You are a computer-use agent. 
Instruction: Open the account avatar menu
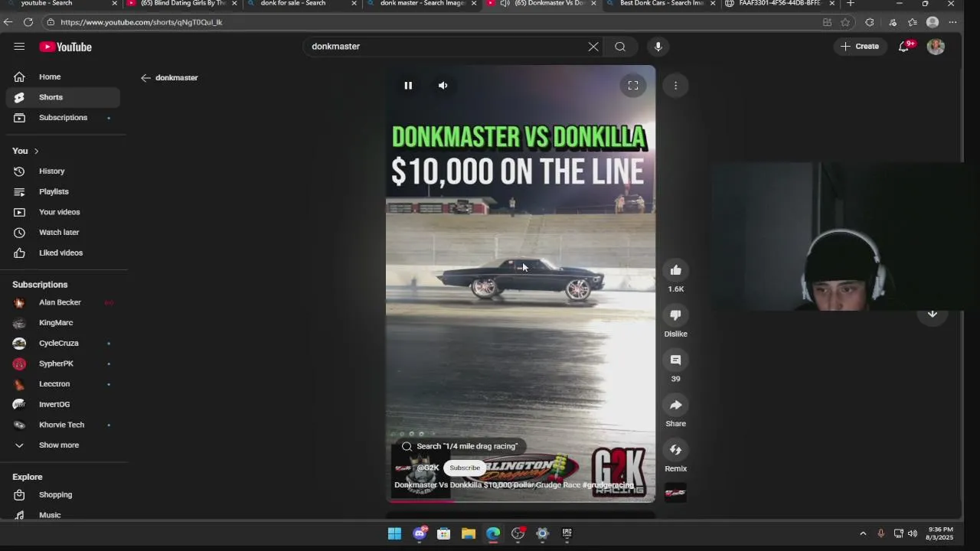[936, 47]
